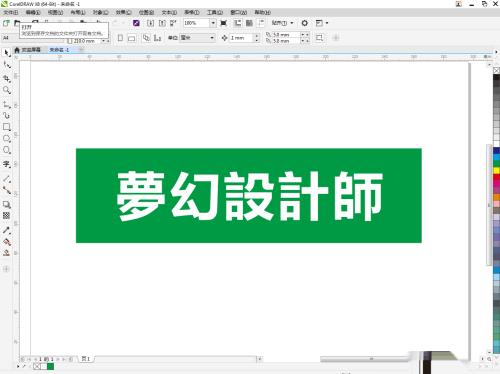Pick the yellow swatch in color palette
The height and width of the screenshot is (374, 500).
pos(496,170)
